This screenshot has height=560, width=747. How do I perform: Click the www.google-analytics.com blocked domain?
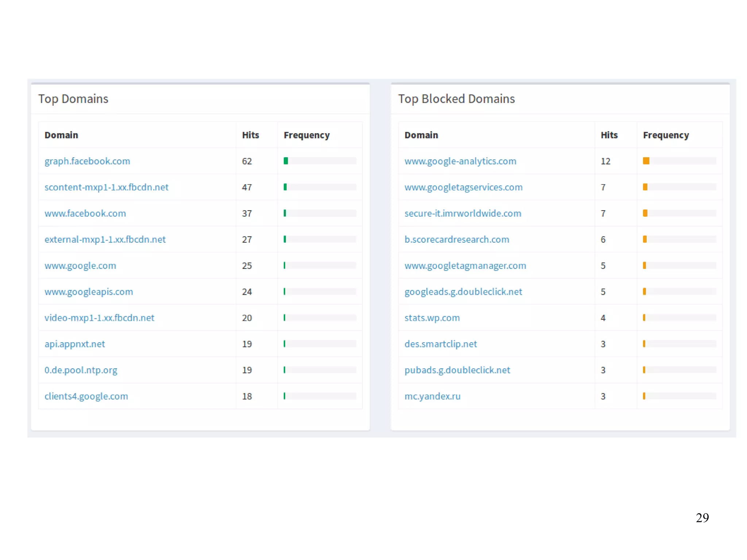tap(460, 161)
